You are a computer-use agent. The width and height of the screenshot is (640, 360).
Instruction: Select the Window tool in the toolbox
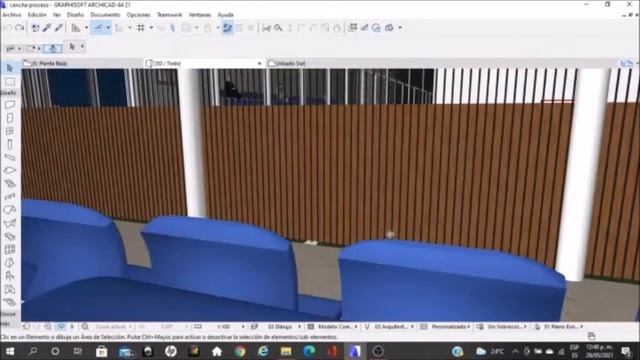tap(10, 131)
